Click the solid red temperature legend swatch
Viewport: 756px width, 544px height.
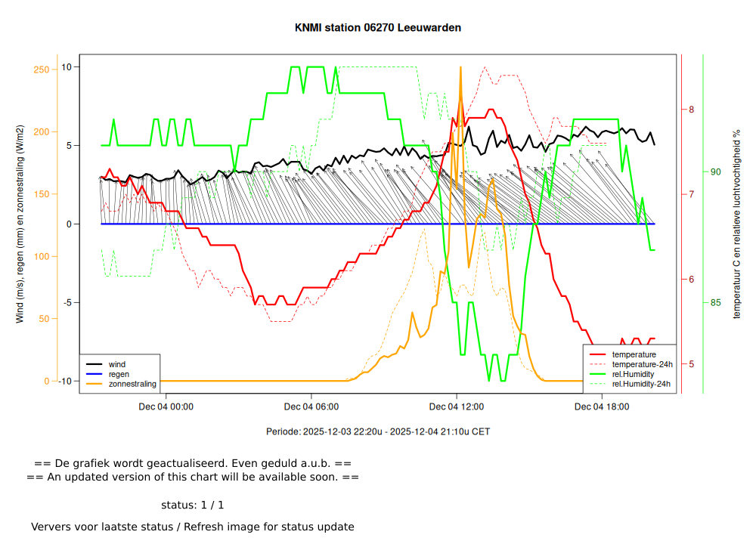pyautogui.click(x=597, y=354)
